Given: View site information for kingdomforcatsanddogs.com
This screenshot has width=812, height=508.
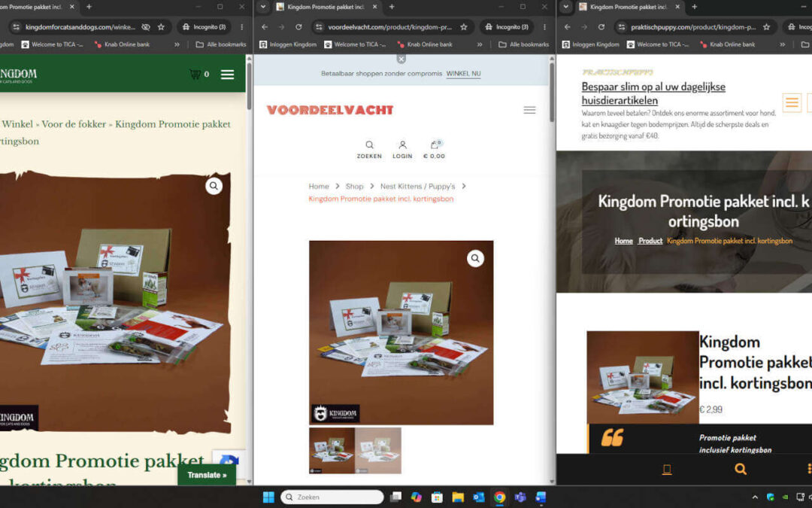Looking at the screenshot, I should [16, 27].
